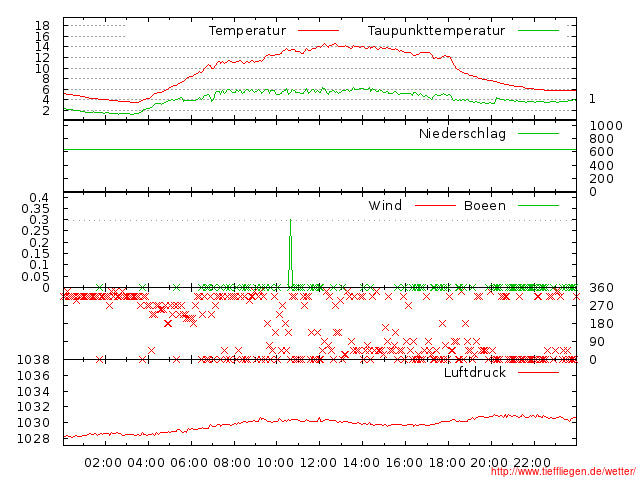Open the tieffliegen.de/wetter link
The height and width of the screenshot is (480, 640).
point(563,472)
